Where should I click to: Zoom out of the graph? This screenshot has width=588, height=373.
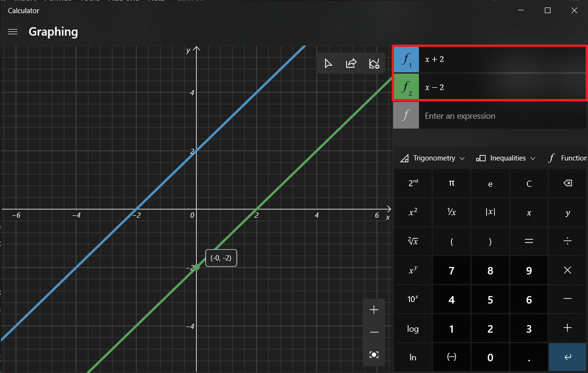[x=374, y=332]
